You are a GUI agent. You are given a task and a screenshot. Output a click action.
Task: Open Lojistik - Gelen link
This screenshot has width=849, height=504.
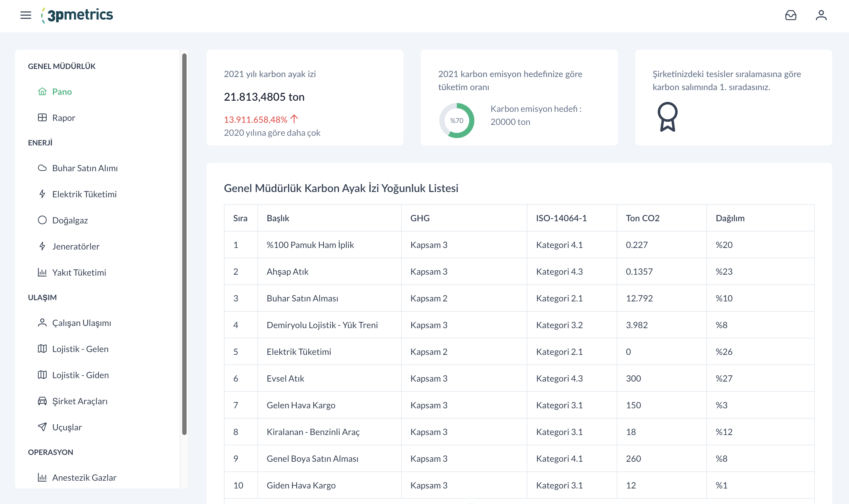[80, 349]
